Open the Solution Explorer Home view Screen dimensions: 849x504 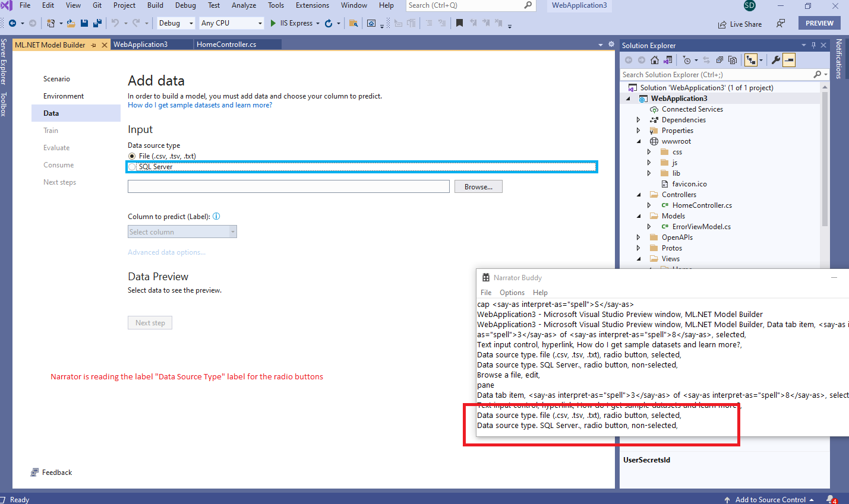(x=654, y=59)
